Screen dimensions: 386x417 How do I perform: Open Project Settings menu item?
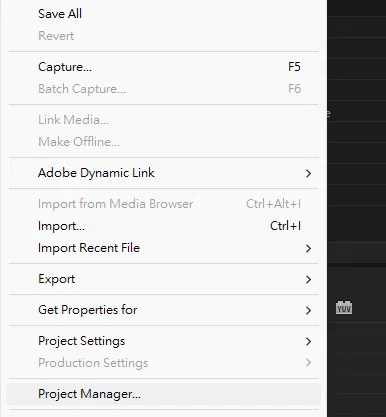tap(163, 341)
